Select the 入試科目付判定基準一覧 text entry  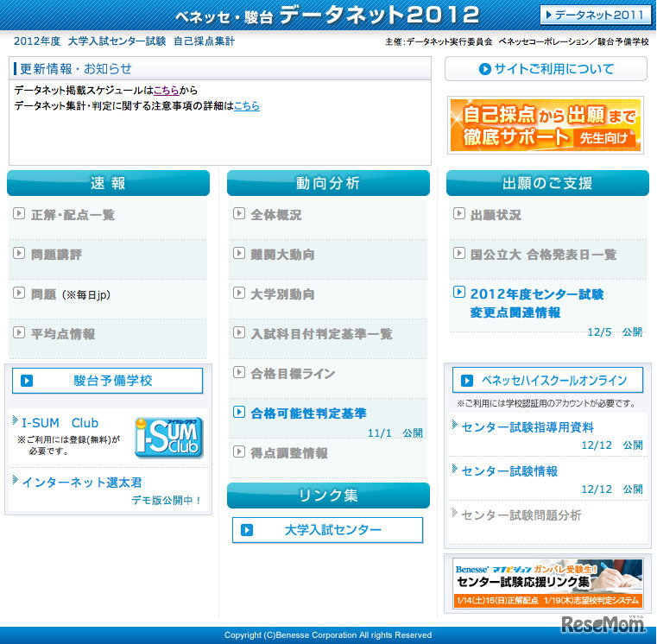(x=321, y=334)
